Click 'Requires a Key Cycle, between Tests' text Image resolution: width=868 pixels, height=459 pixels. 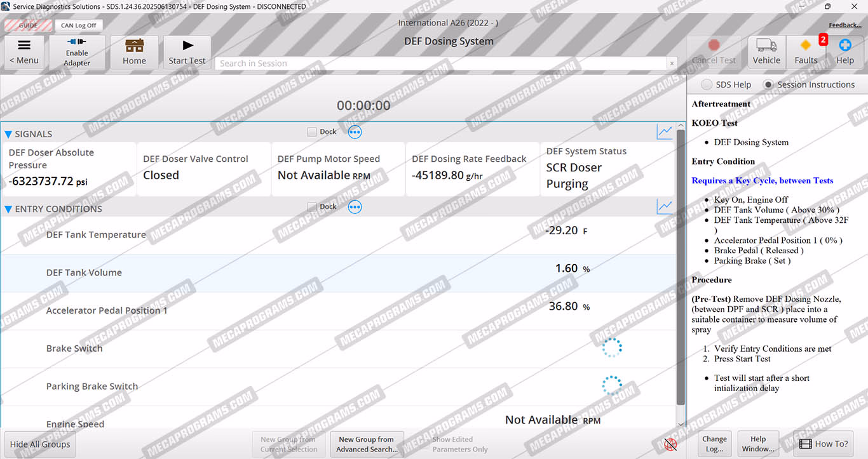pos(762,180)
